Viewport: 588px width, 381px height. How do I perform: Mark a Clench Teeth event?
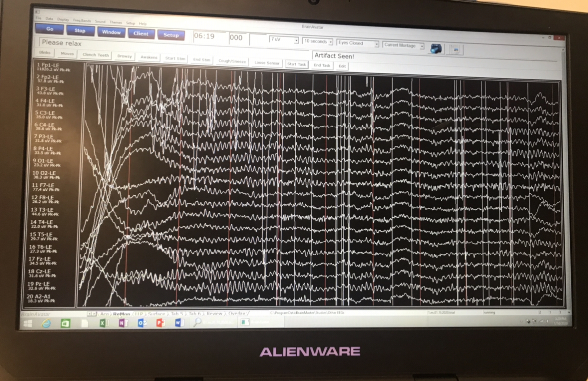point(96,55)
